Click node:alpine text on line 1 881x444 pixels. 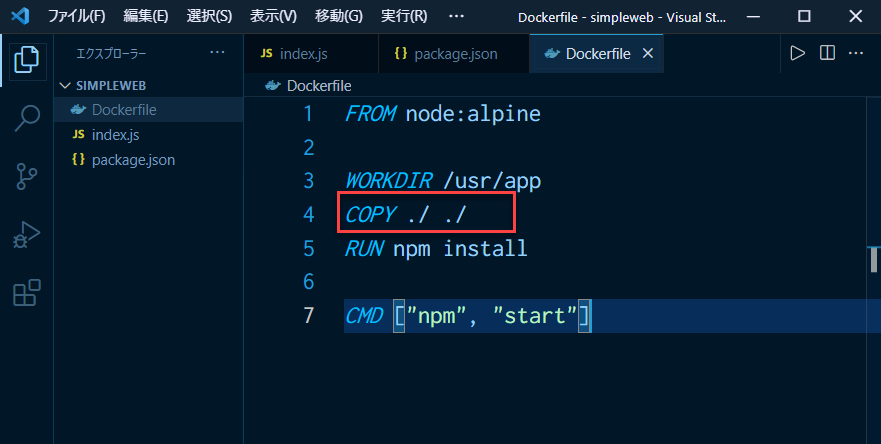[x=473, y=114]
